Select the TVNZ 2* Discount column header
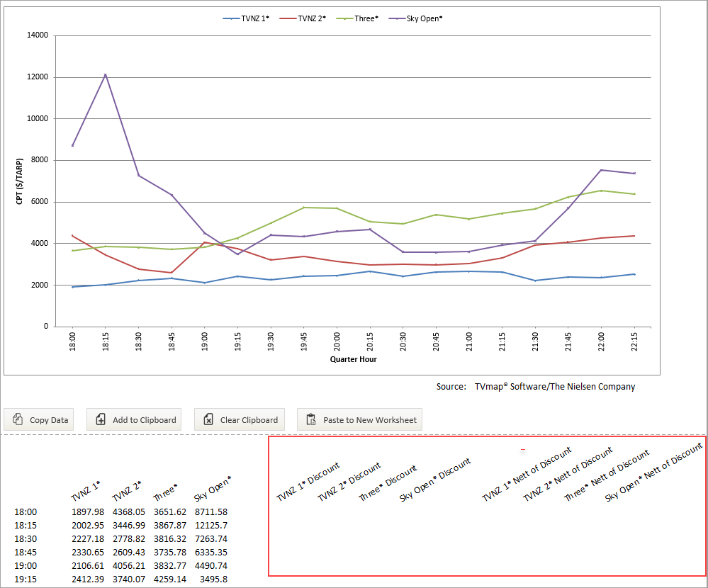Image resolution: width=708 pixels, height=588 pixels. click(349, 482)
